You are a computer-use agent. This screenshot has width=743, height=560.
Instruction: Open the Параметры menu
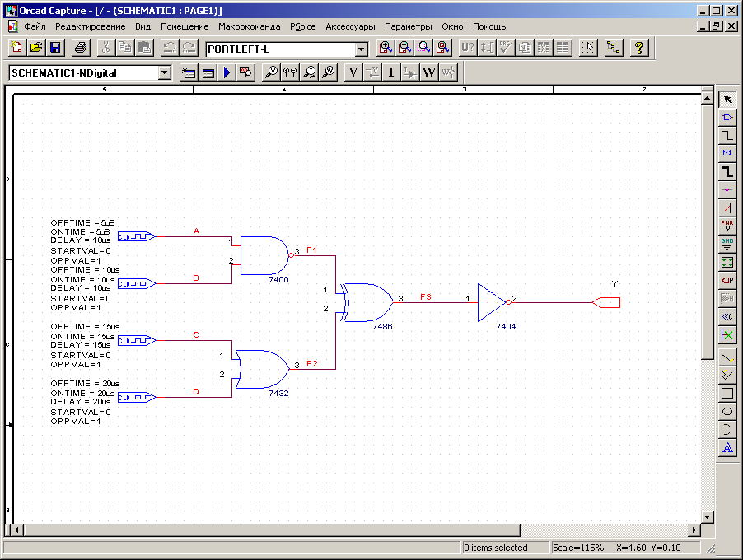(408, 26)
